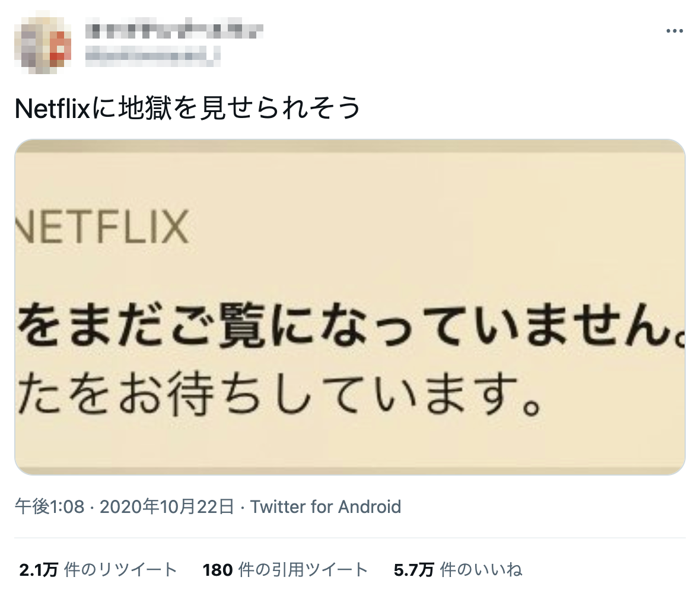View the 180 quote tweets count

click(x=217, y=570)
